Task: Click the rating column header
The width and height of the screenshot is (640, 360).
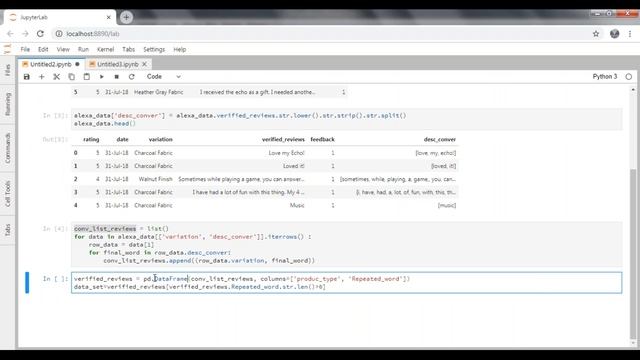Action: 91,139
